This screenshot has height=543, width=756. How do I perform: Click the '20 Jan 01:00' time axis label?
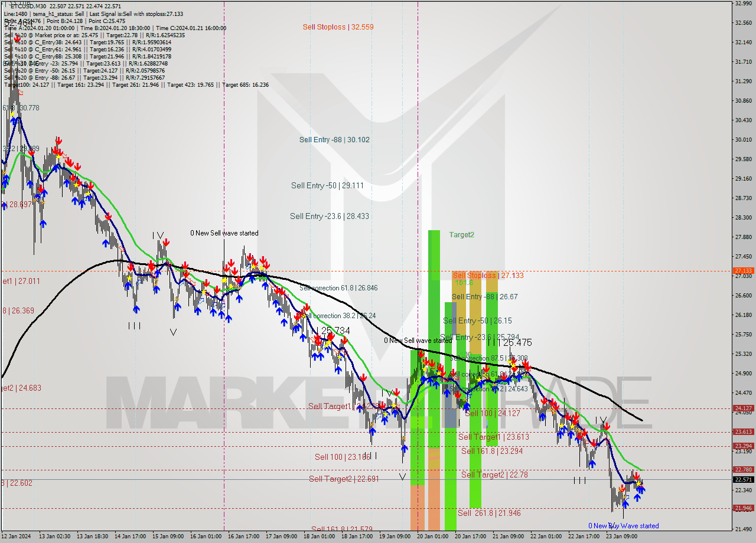(432, 537)
